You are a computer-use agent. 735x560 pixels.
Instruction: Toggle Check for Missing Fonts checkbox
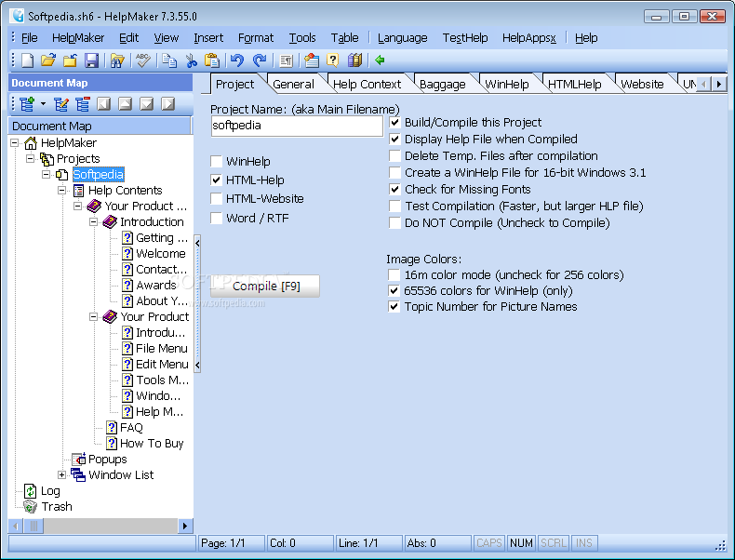(x=394, y=190)
